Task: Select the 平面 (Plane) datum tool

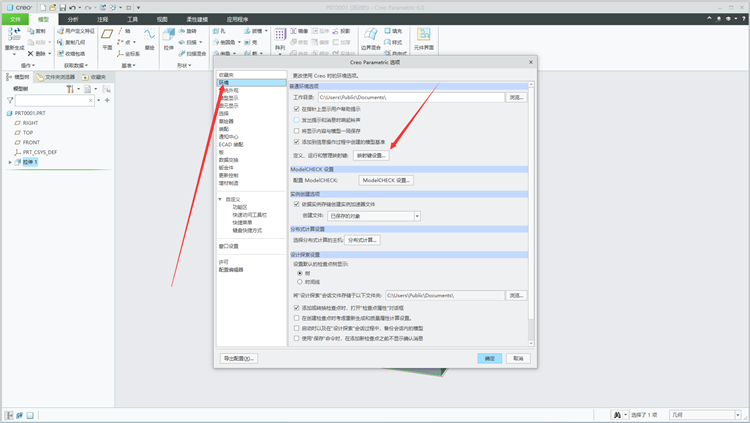Action: click(x=107, y=38)
